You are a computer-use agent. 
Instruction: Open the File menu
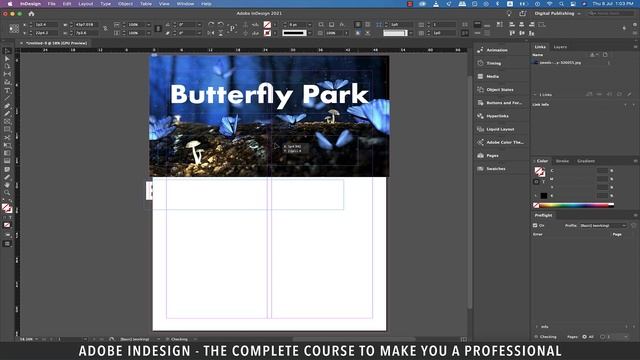pyautogui.click(x=51, y=4)
